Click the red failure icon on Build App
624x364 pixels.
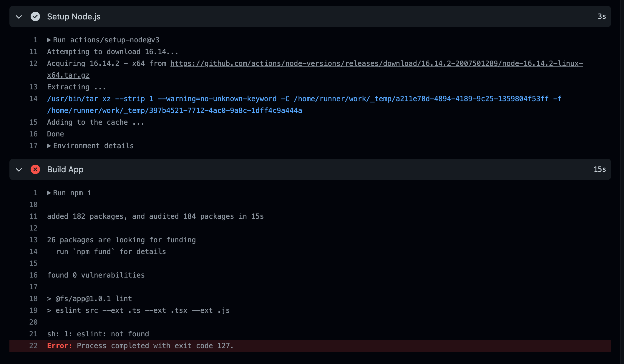click(35, 170)
